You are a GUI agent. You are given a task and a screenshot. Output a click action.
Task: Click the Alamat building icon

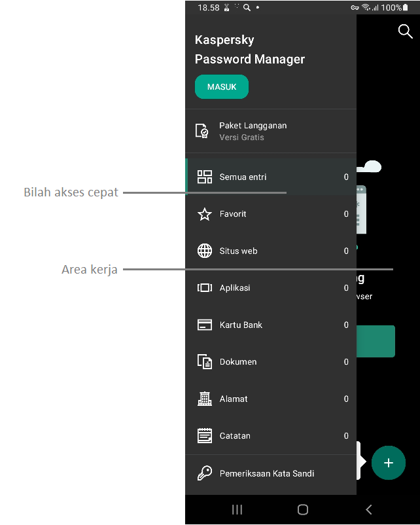pos(205,399)
